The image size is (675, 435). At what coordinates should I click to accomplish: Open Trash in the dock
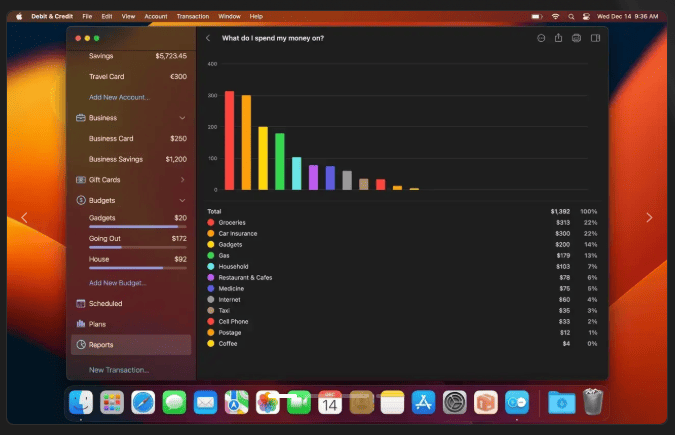(x=593, y=401)
